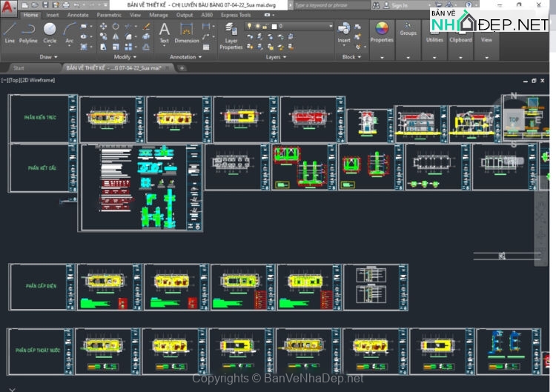
Task: Expand the Draw panel dropdown
Action: click(x=49, y=57)
